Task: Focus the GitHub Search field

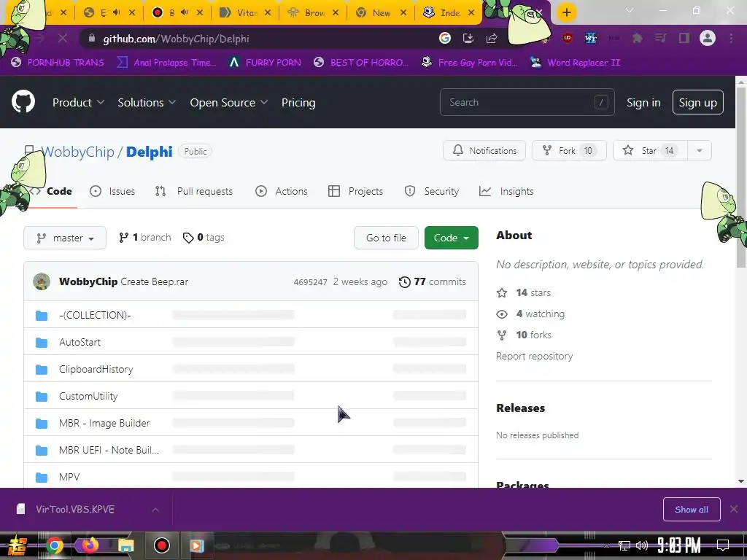Action: tap(527, 102)
